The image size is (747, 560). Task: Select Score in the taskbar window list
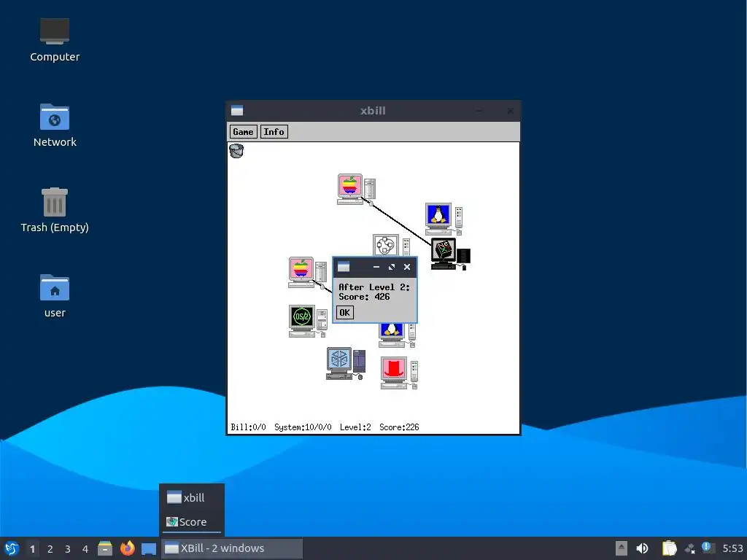coord(192,522)
